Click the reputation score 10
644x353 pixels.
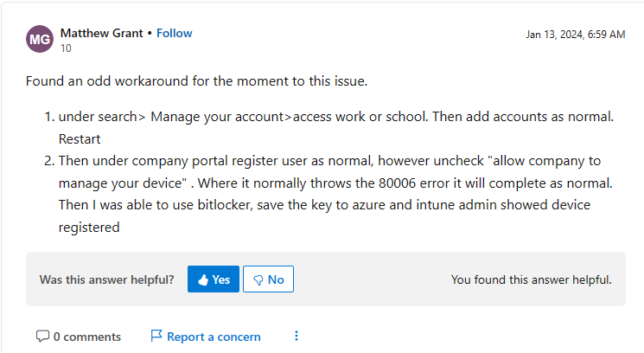[66, 48]
